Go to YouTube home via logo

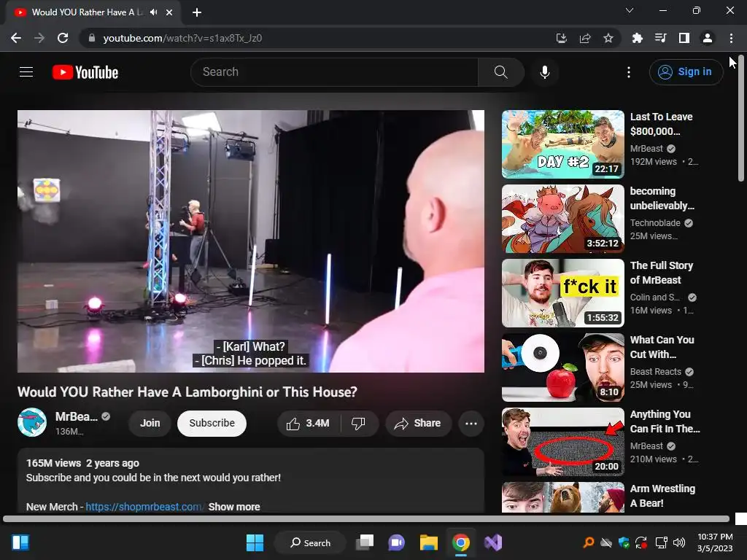coord(85,72)
